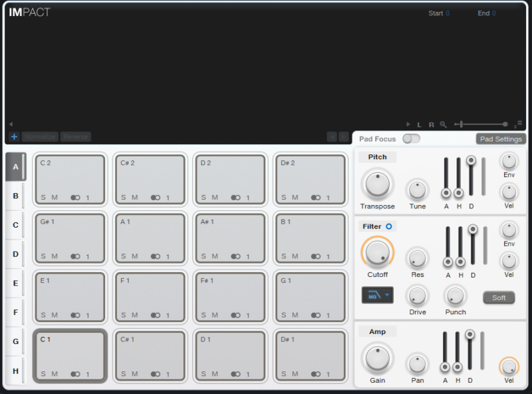The width and height of the screenshot is (532, 394).
Task: Click the Pitch Transpose knob
Action: point(377,184)
